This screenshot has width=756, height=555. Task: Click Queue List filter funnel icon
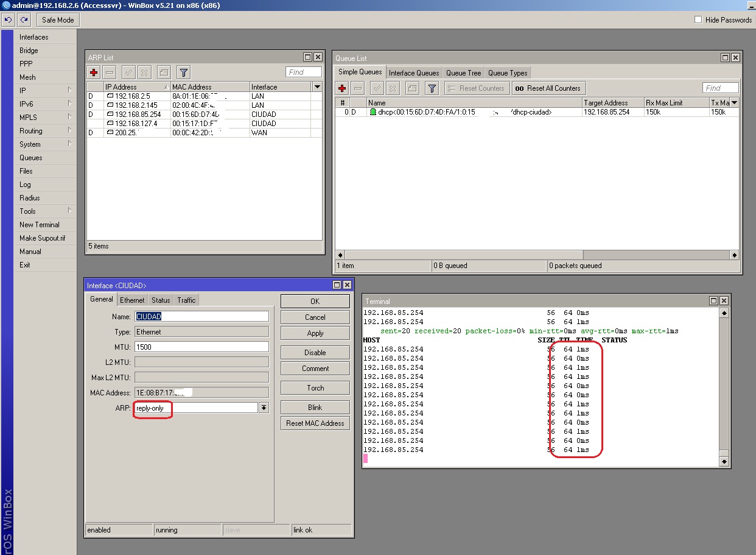tap(432, 88)
